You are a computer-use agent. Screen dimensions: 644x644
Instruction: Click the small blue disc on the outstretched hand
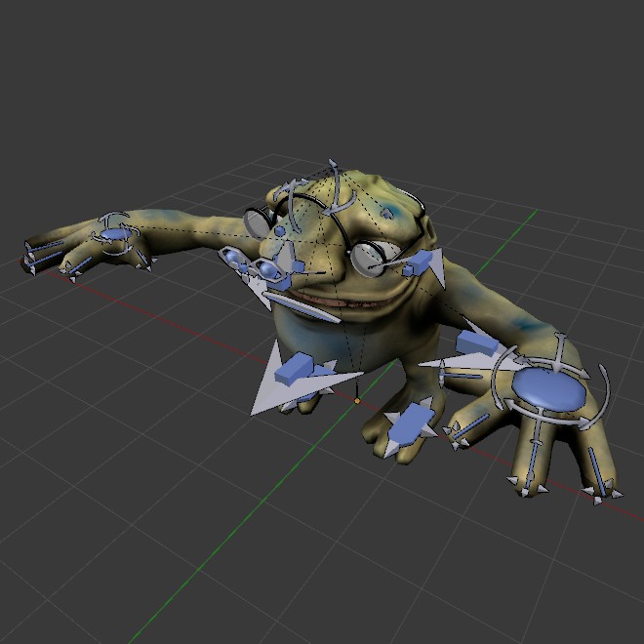[116, 234]
